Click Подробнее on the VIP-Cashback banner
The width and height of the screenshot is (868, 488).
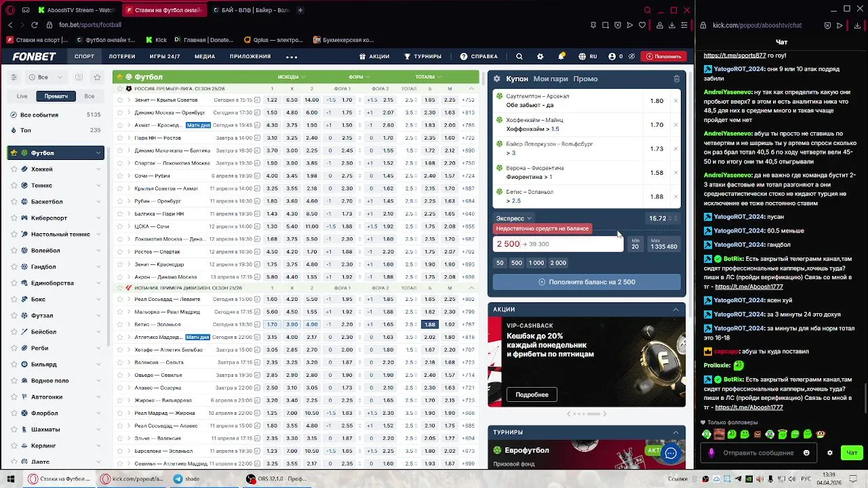(x=532, y=394)
